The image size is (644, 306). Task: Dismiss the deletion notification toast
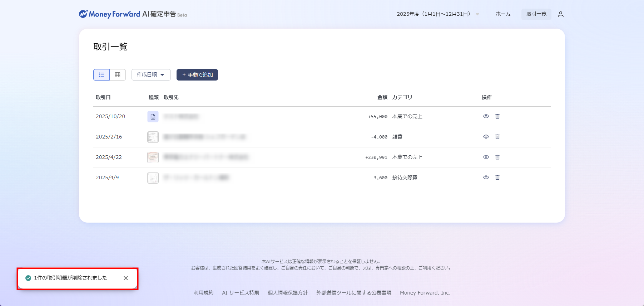tap(126, 278)
